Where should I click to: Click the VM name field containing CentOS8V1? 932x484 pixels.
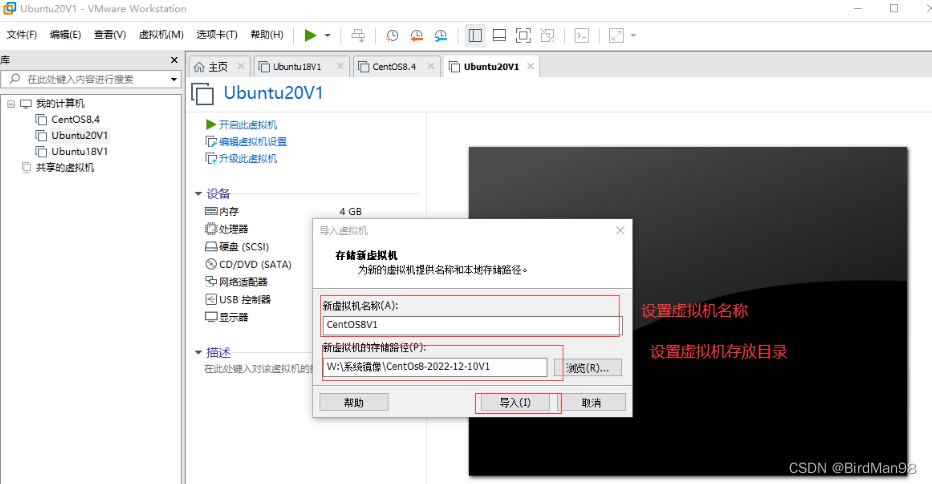click(473, 325)
